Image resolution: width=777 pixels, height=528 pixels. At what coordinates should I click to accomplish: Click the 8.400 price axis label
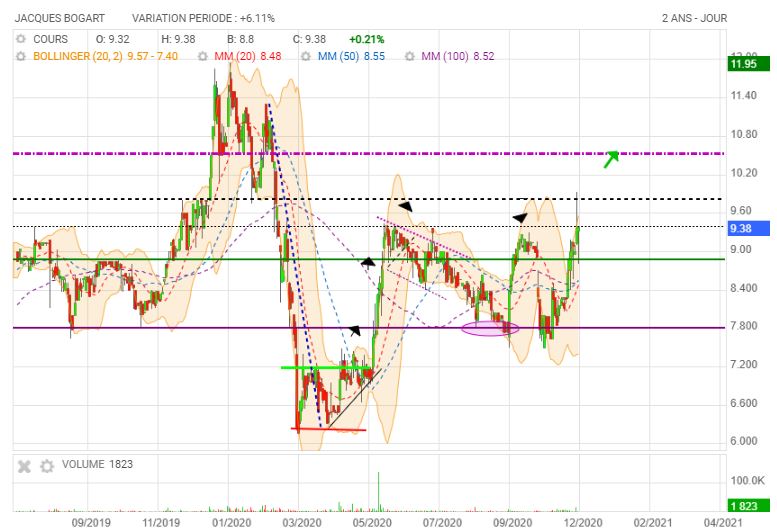pyautogui.click(x=744, y=288)
